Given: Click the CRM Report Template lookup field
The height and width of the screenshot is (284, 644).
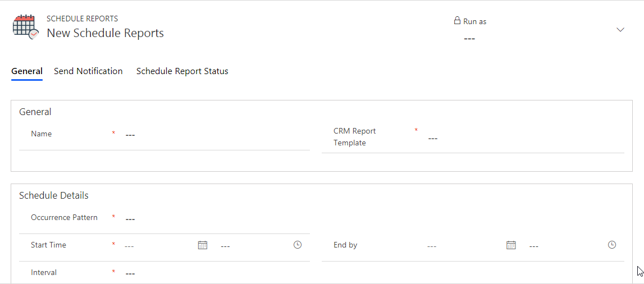Looking at the screenshot, I should tap(525, 138).
